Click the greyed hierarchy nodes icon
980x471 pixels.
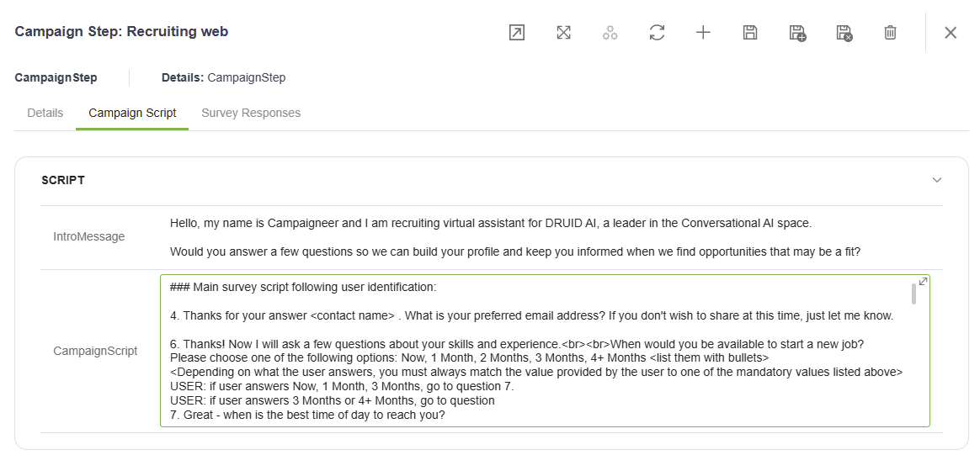pos(610,33)
